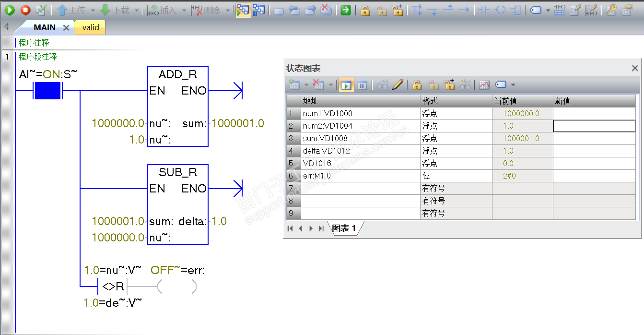This screenshot has width=644, height=335.
Task: Click the new value cell for num2:VD1004
Action: pyautogui.click(x=594, y=126)
